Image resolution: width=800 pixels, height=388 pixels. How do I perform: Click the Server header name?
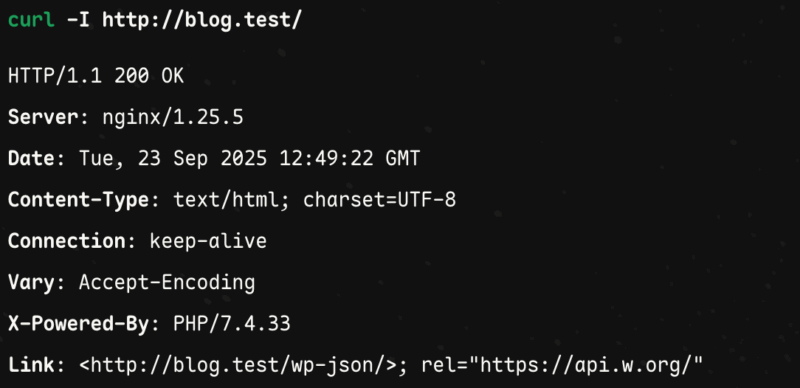(43, 117)
